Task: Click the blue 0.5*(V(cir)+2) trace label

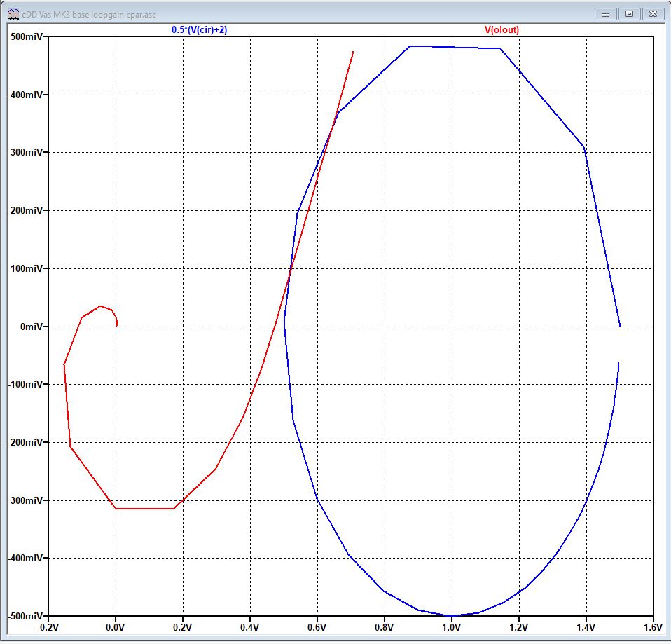Action: pyautogui.click(x=200, y=29)
